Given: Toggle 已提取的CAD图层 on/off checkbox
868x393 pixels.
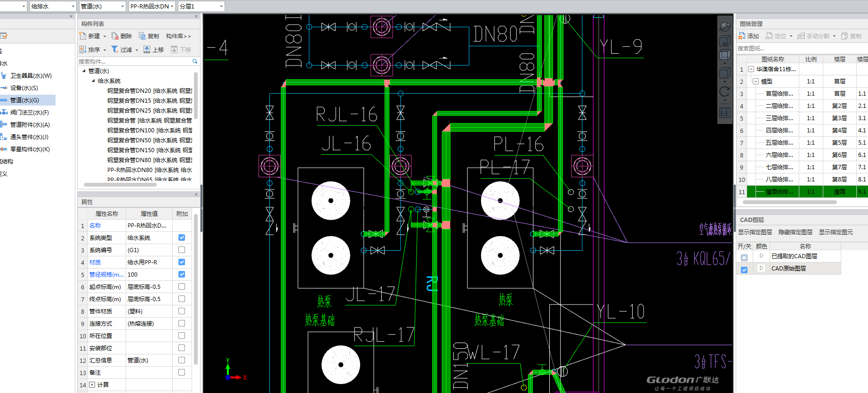Looking at the screenshot, I should click(x=744, y=258).
